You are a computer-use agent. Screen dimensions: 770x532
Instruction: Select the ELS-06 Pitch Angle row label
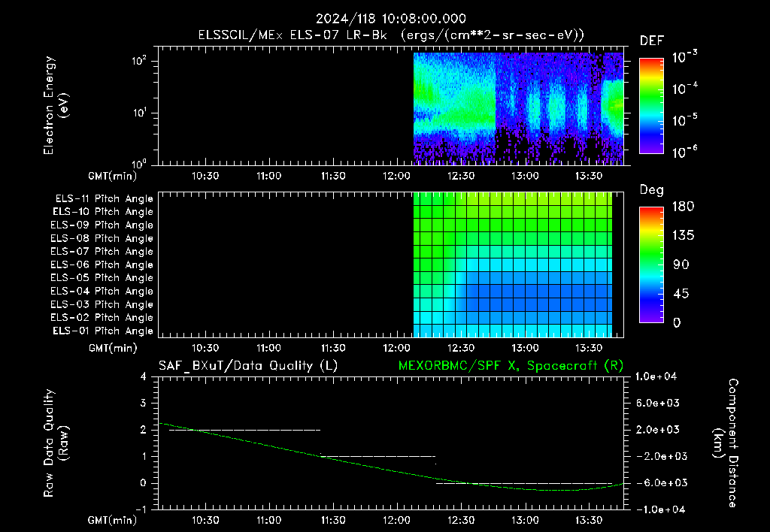pyautogui.click(x=102, y=264)
